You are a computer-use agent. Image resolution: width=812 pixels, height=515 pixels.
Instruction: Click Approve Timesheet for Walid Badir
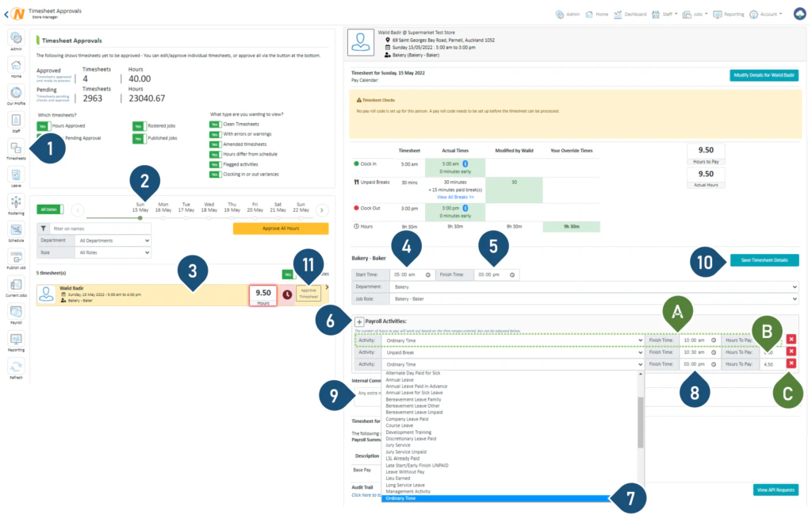point(308,294)
